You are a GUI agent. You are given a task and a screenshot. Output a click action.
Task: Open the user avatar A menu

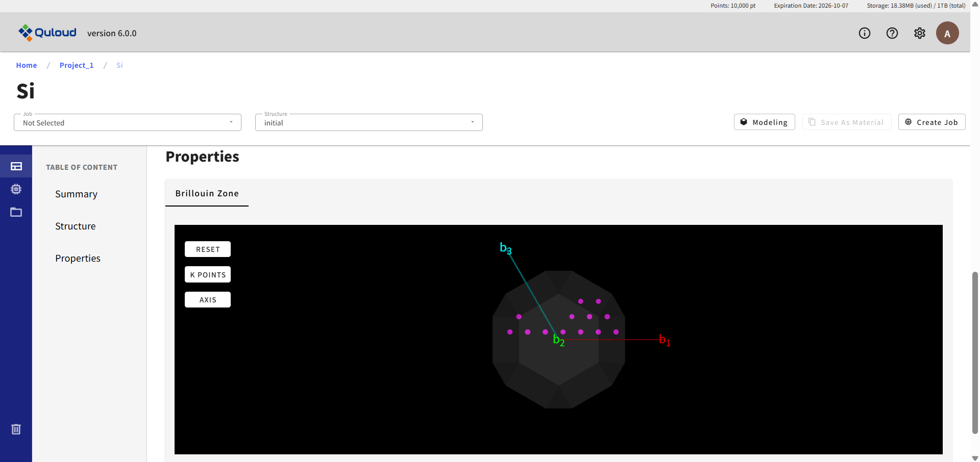pyautogui.click(x=947, y=33)
